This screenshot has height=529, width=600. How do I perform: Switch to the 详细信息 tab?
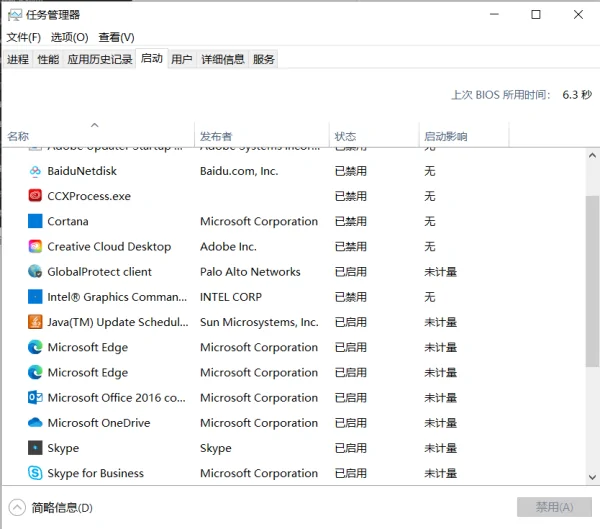[x=223, y=59]
